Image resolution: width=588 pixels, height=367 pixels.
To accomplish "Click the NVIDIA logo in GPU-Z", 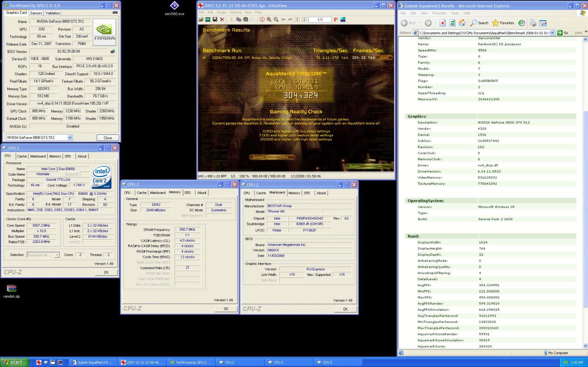I will click(105, 32).
